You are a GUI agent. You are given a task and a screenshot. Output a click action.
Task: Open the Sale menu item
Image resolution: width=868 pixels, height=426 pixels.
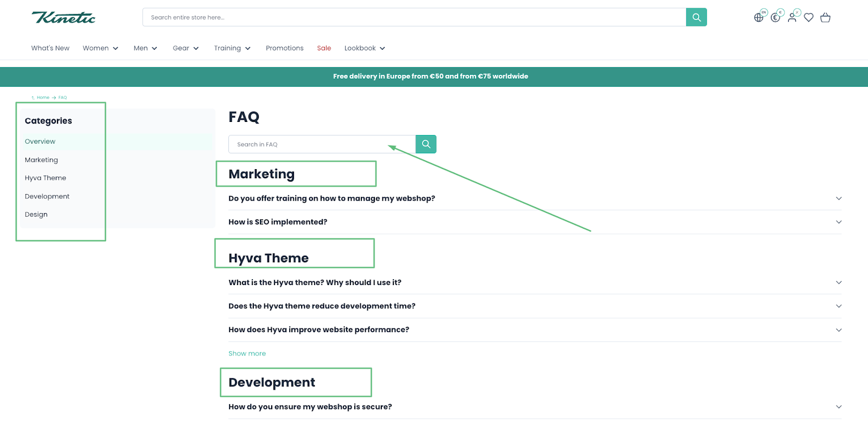click(324, 48)
